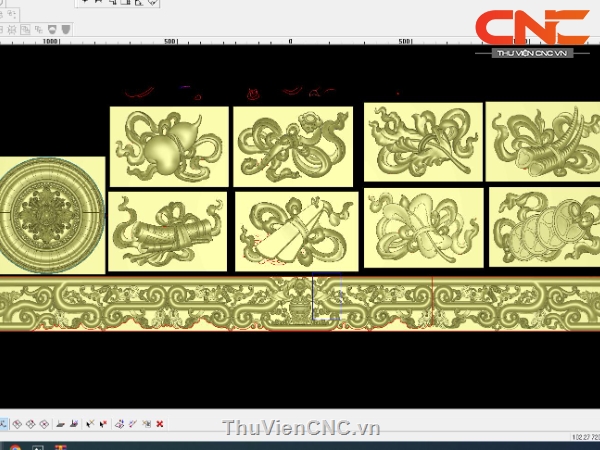This screenshot has height=450, width=600.
Task: Click the red X delete icon
Action: [160, 425]
